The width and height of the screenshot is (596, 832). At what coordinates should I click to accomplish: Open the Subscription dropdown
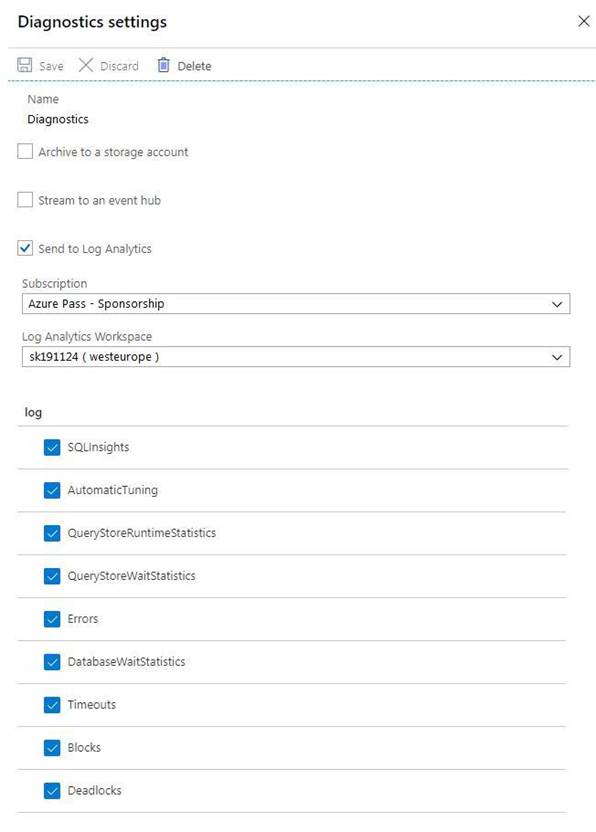[296, 304]
